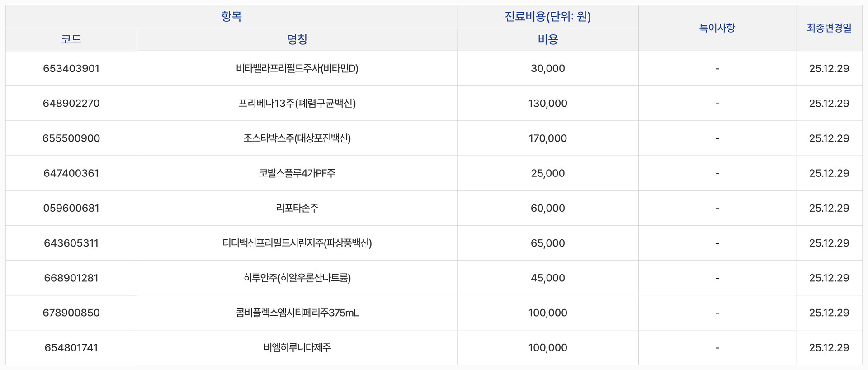
Task: Select the 조스타박스주(대상포진백신) row name
Action: (297, 138)
